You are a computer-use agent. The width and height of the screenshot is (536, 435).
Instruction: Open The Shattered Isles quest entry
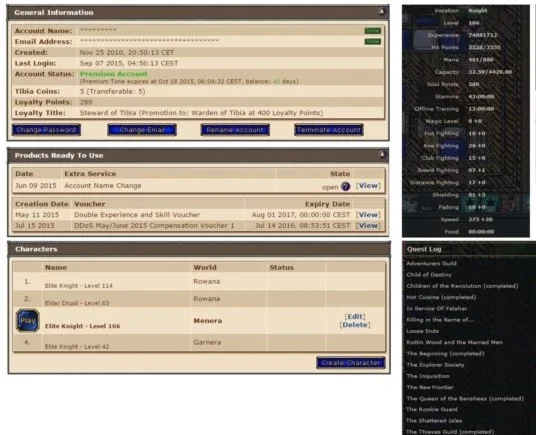434,421
